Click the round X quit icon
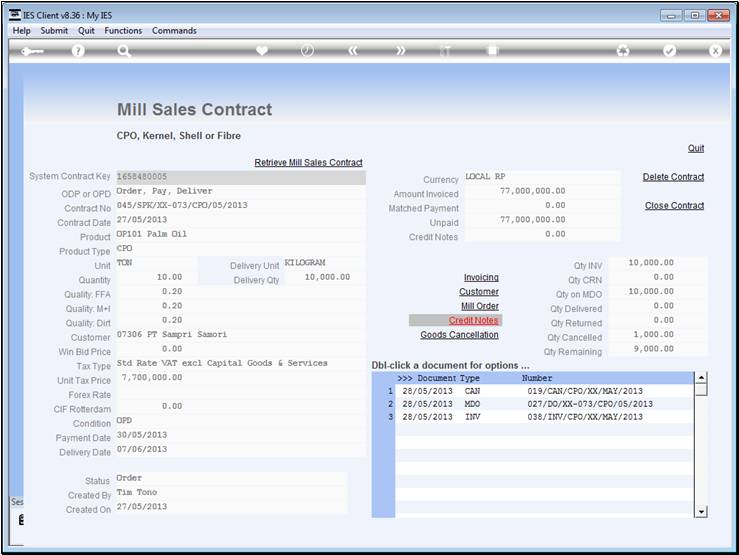The width and height of the screenshot is (739, 555). coord(715,51)
